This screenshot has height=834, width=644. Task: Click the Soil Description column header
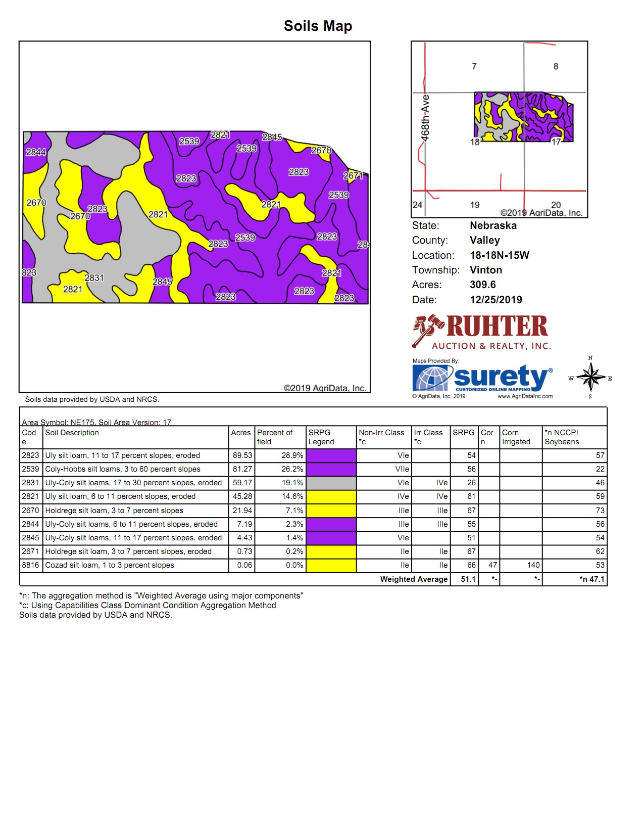coord(72,433)
